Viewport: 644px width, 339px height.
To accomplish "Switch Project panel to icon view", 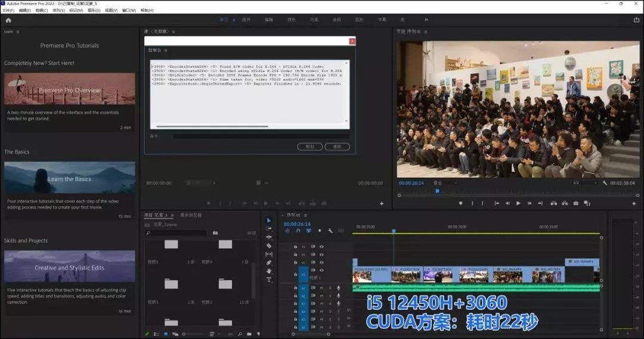I will coord(166,334).
